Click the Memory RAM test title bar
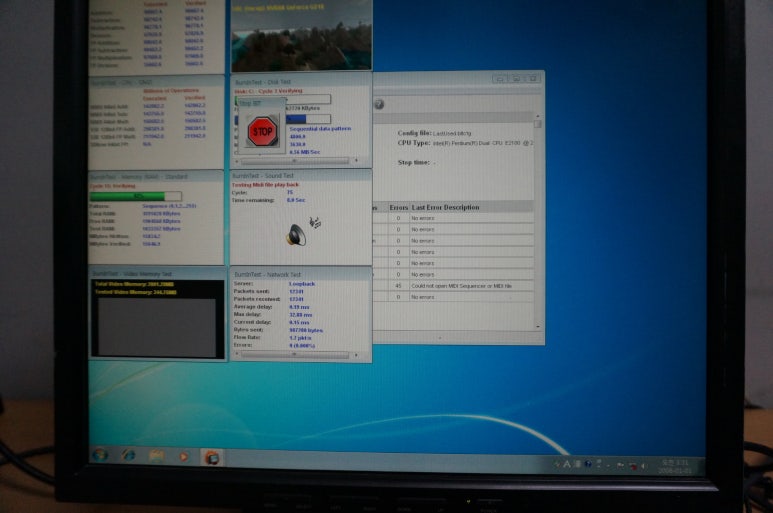The image size is (773, 513). click(x=156, y=176)
